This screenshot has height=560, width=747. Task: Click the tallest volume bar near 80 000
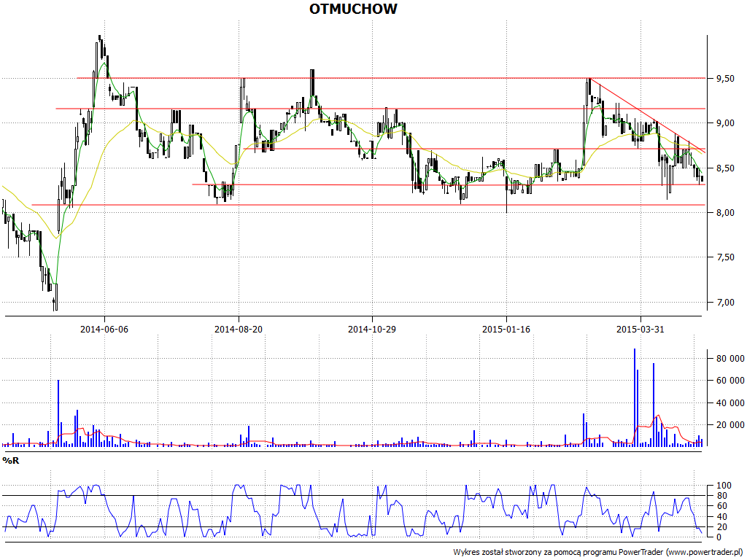click(x=635, y=397)
